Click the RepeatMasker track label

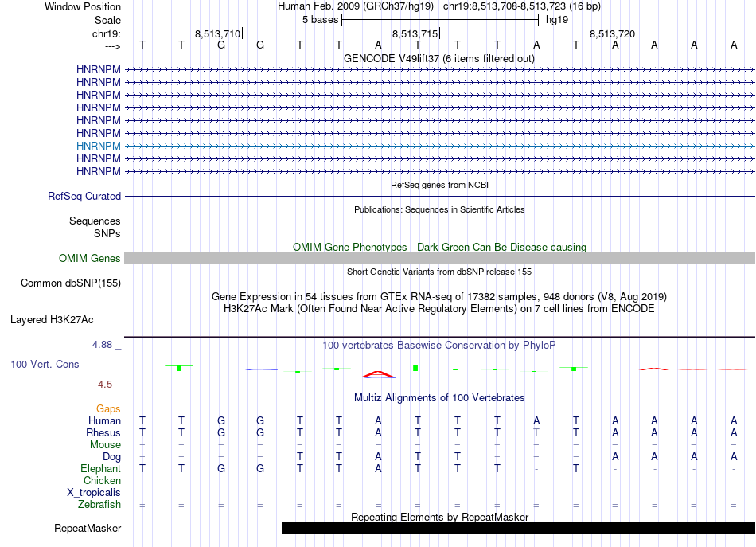(88, 528)
